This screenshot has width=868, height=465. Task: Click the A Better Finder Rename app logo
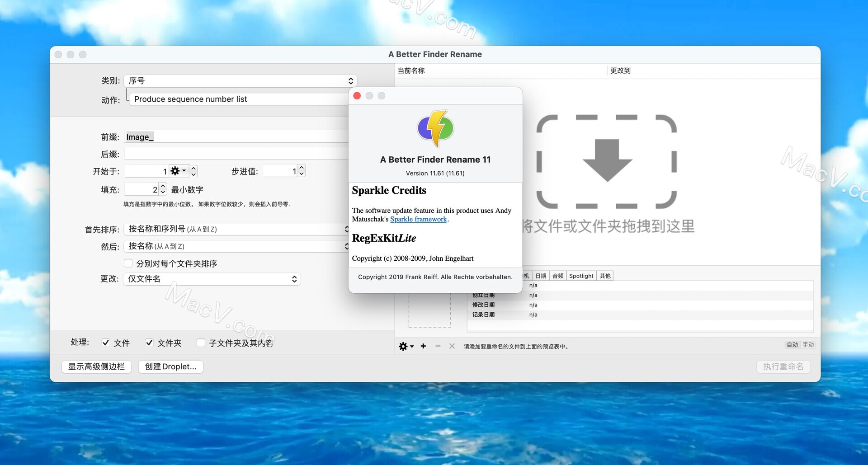435,129
